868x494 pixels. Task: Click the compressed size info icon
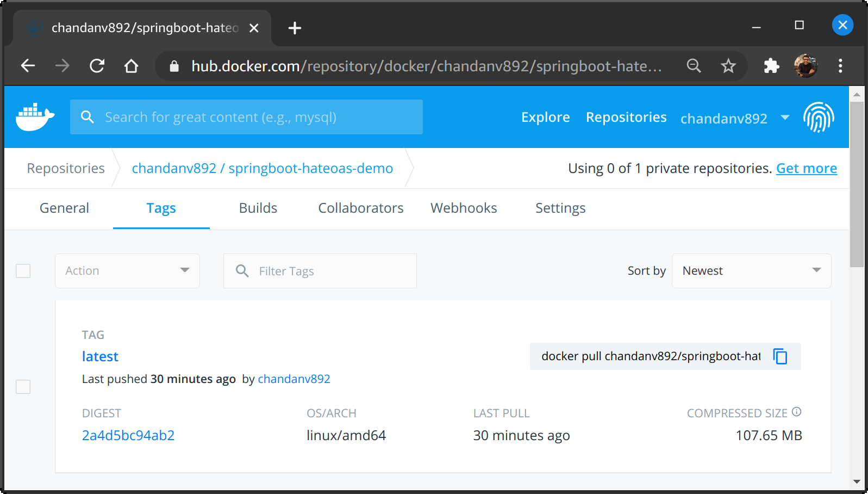[x=797, y=412]
